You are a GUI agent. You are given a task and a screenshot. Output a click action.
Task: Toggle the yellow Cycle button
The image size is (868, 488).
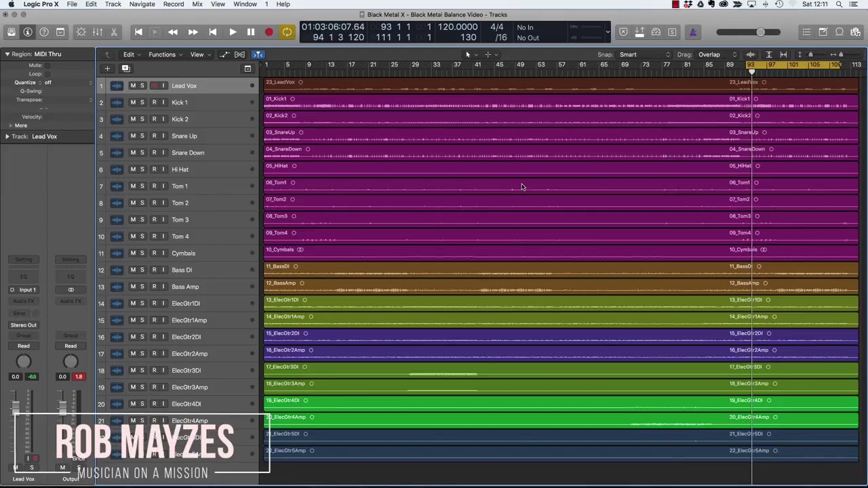pos(287,32)
